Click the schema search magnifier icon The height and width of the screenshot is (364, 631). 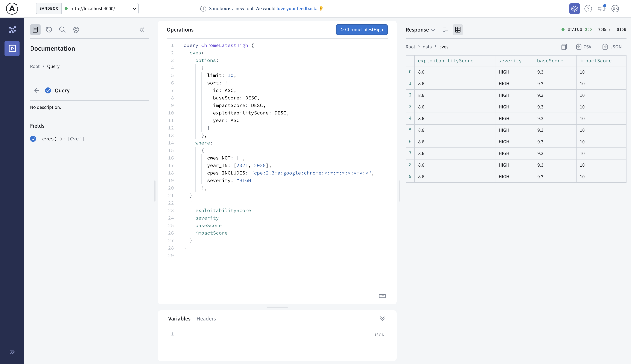coord(62,29)
